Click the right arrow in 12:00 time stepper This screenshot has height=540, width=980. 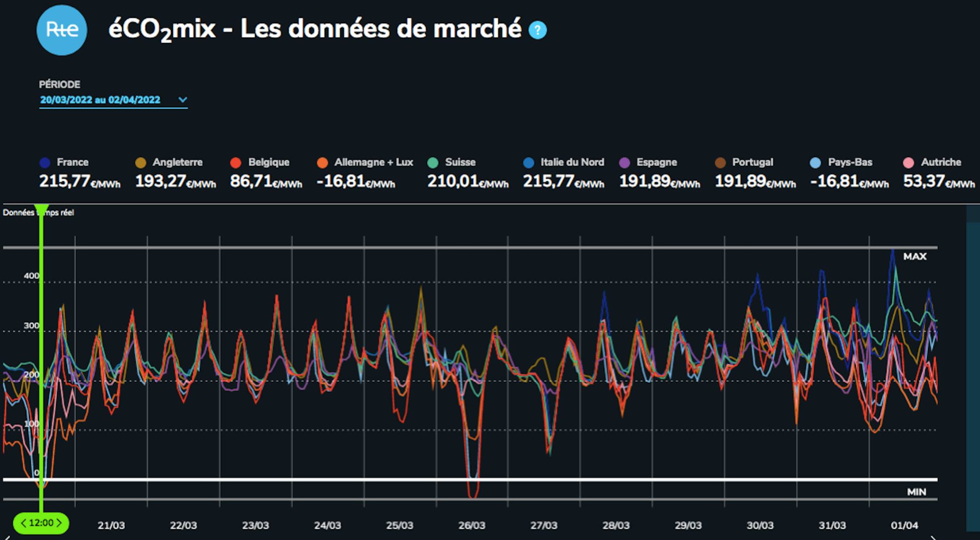point(59,523)
